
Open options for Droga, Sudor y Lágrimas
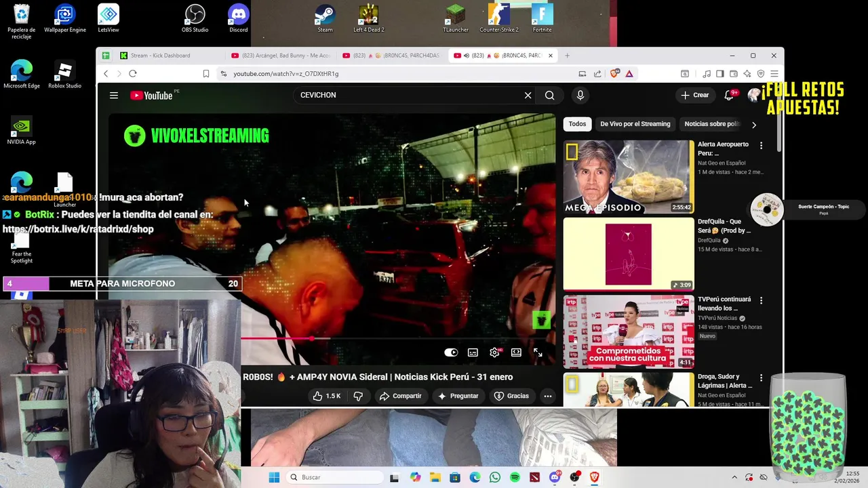tap(761, 378)
